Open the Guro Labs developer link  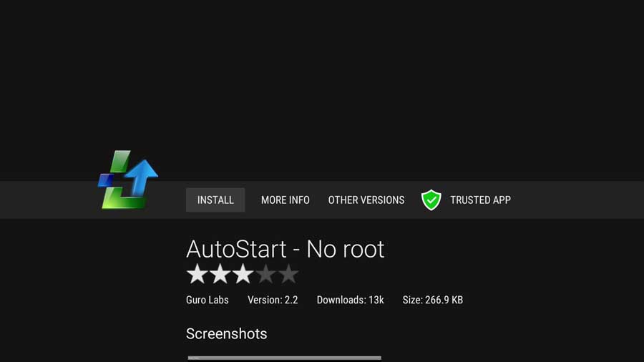(207, 300)
